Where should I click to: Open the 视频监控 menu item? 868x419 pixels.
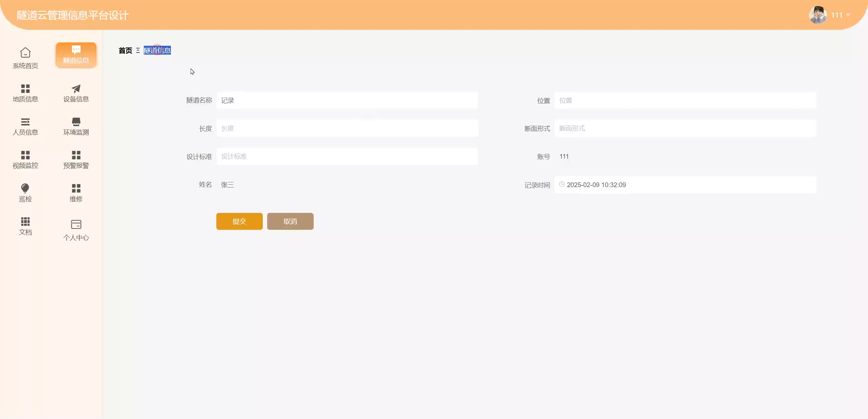click(25, 159)
